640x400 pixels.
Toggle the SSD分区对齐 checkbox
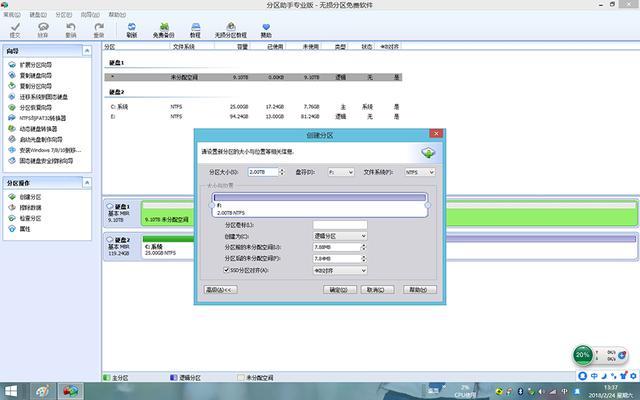click(227, 269)
